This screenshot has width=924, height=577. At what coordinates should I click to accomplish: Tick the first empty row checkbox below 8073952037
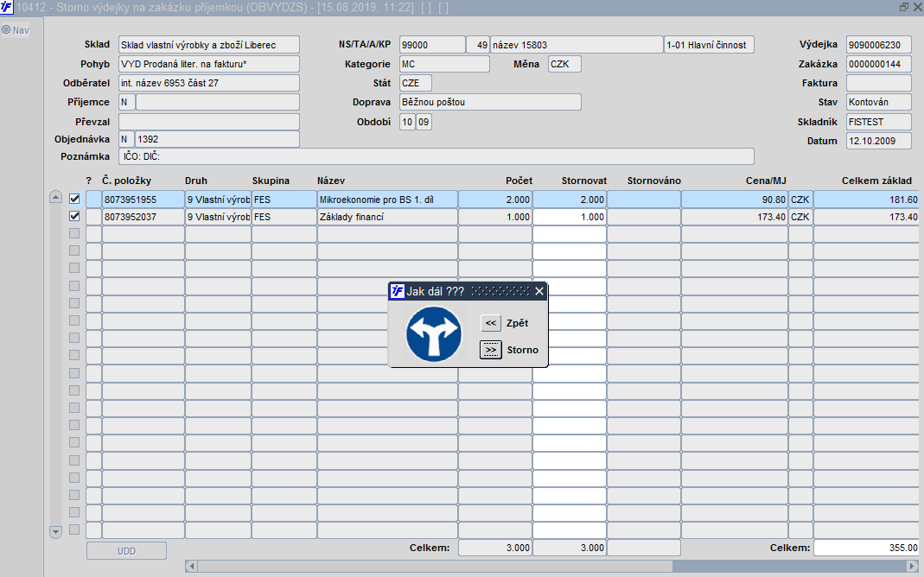(74, 233)
